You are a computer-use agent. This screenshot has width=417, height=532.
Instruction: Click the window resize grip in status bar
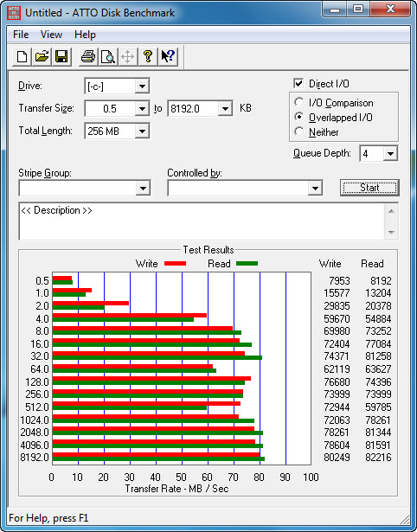(404, 519)
